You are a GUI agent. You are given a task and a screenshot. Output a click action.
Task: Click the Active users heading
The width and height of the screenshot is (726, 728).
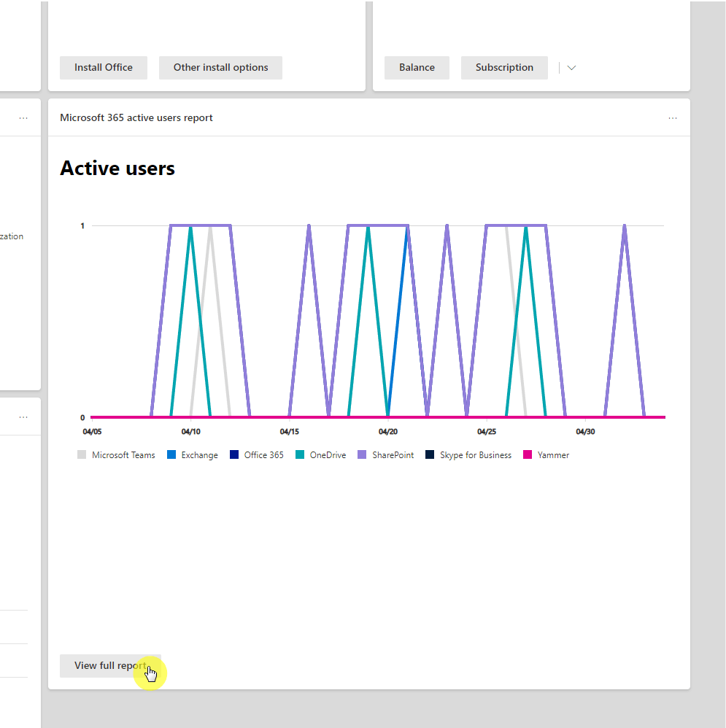point(117,168)
